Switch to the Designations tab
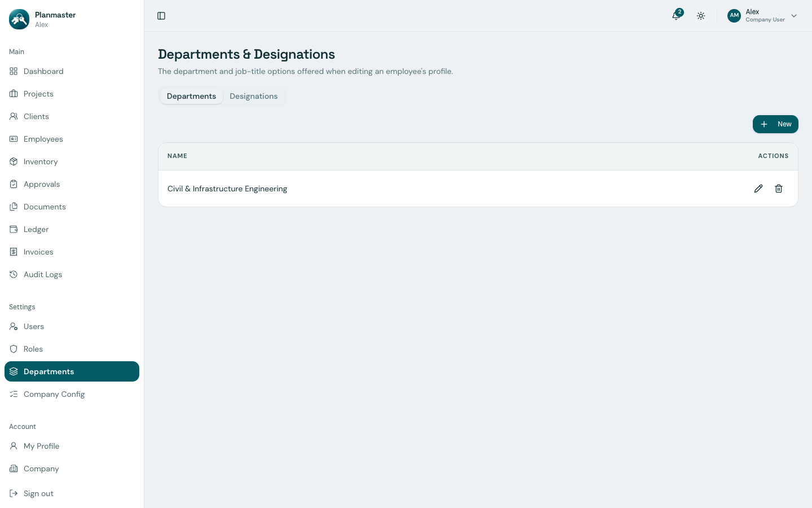 [254, 96]
